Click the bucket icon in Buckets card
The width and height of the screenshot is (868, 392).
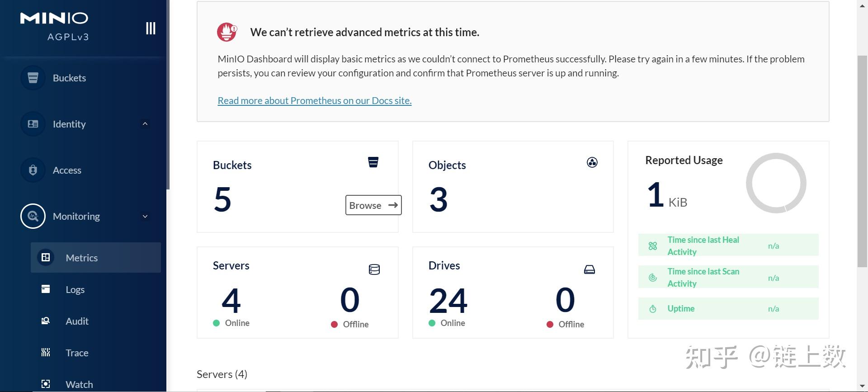(x=373, y=162)
